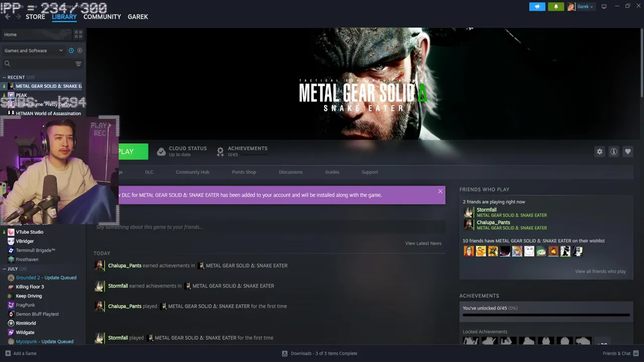Viewport: 644px width, 362px height.
Task: Click the main page vertical scrollbar
Action: [x=641, y=63]
